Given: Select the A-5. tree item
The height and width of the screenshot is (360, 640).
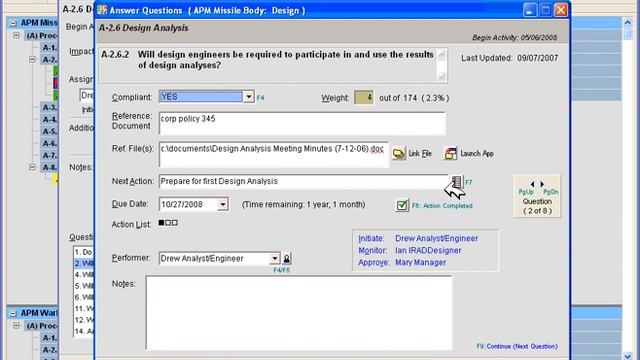Looking at the screenshot, I should coord(50,131).
